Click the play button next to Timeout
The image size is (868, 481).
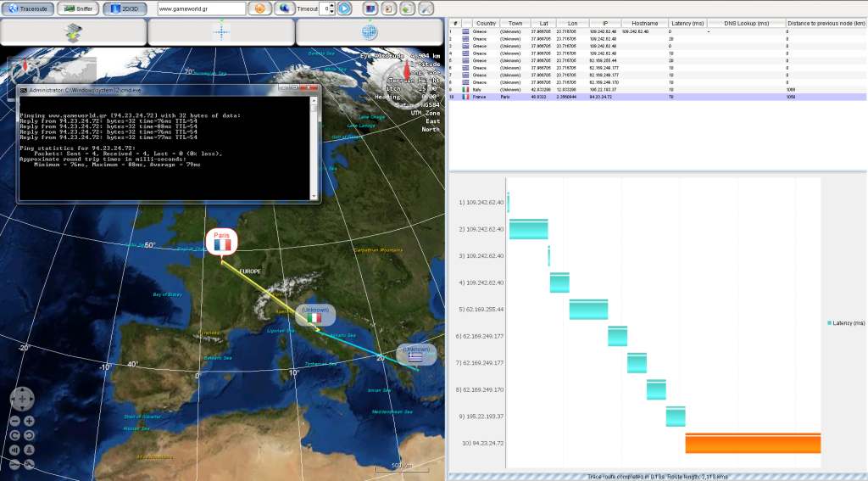click(344, 8)
